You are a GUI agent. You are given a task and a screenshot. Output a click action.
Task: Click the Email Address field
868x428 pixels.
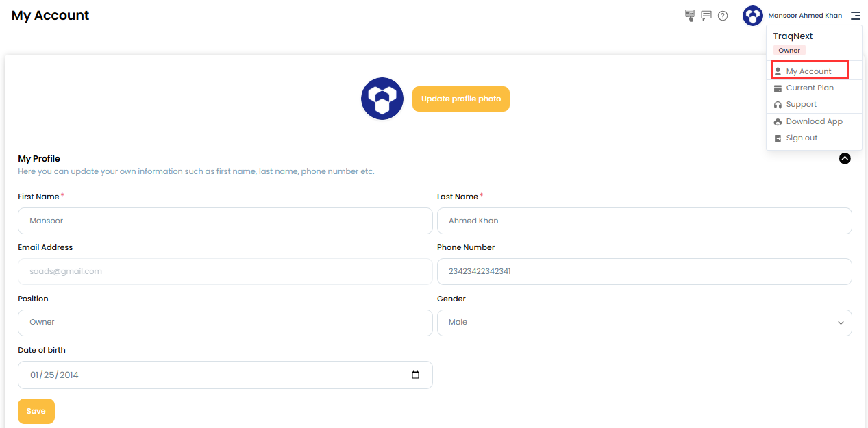(x=225, y=272)
